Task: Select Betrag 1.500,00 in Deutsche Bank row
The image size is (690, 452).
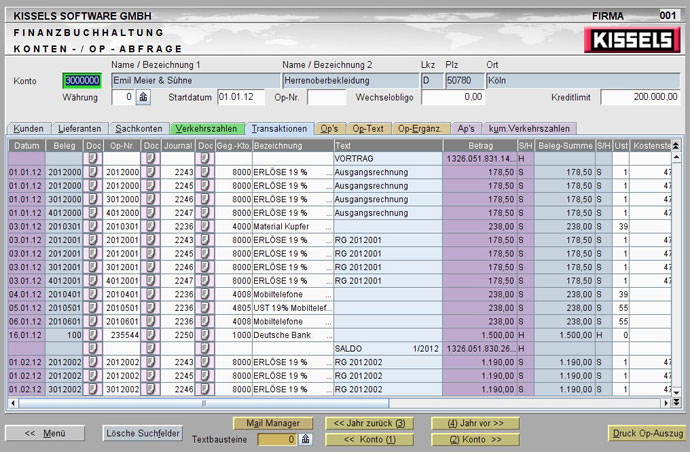Action: (x=480, y=335)
